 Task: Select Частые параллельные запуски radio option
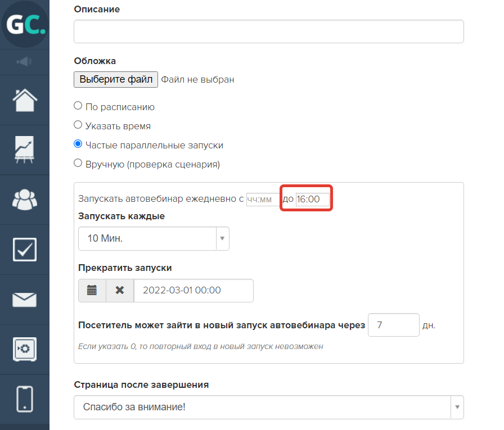[x=78, y=144]
